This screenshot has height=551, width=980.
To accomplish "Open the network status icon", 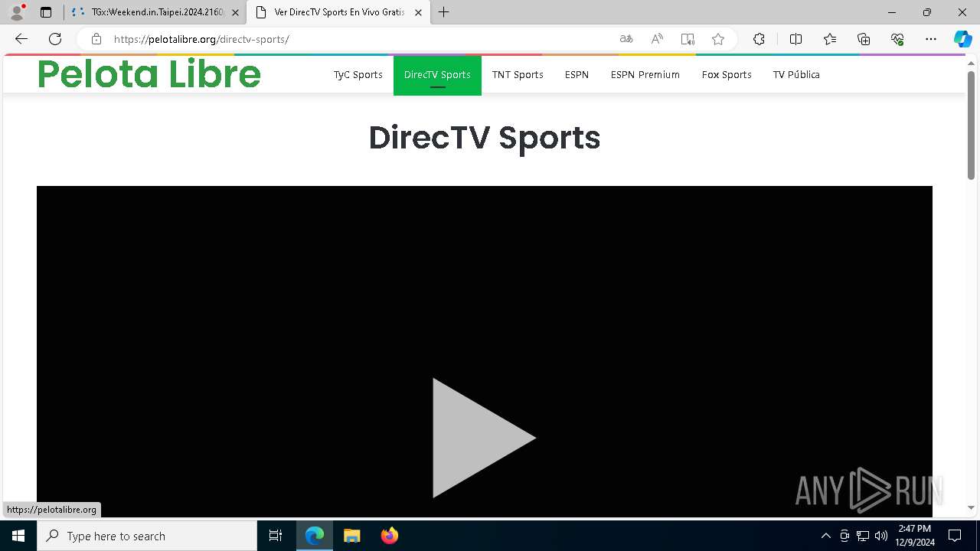I will click(863, 536).
